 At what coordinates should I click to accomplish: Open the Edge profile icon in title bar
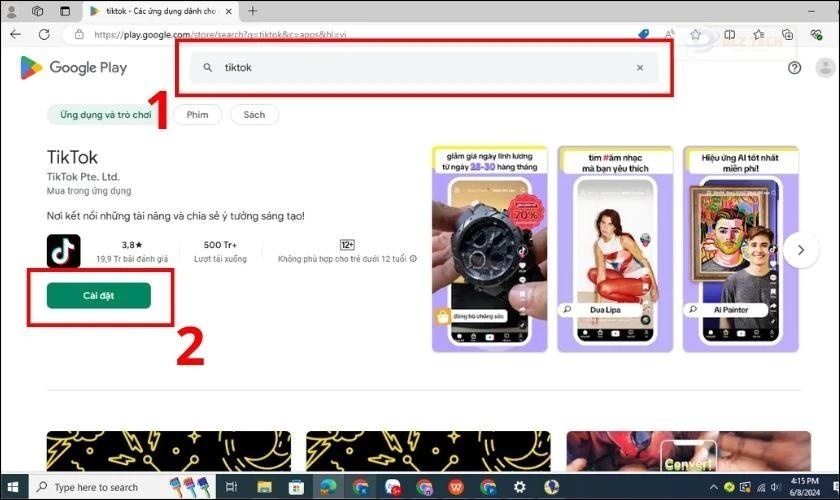11,11
